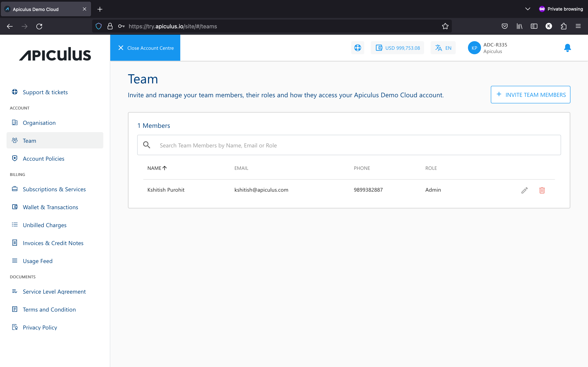Delete team member Kshitish Purohit

(x=542, y=190)
